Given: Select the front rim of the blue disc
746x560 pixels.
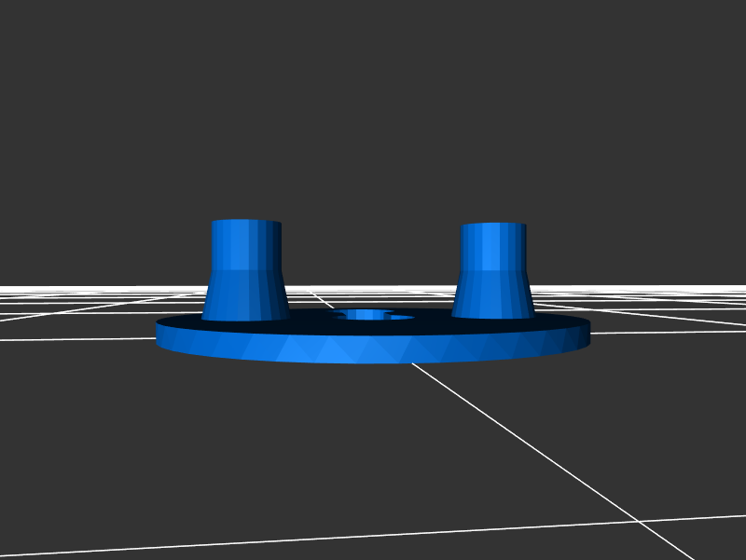Looking at the screenshot, I should tap(373, 349).
